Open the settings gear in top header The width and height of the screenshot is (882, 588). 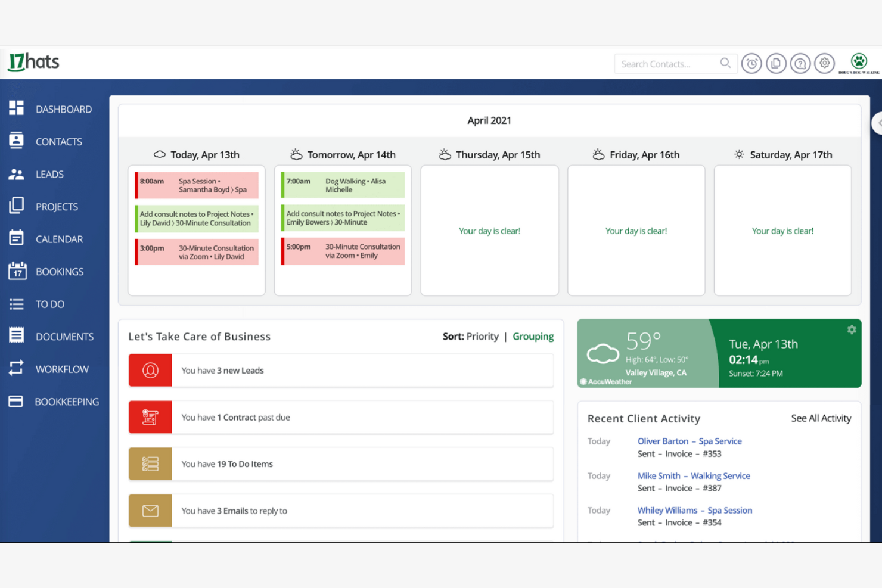point(825,63)
